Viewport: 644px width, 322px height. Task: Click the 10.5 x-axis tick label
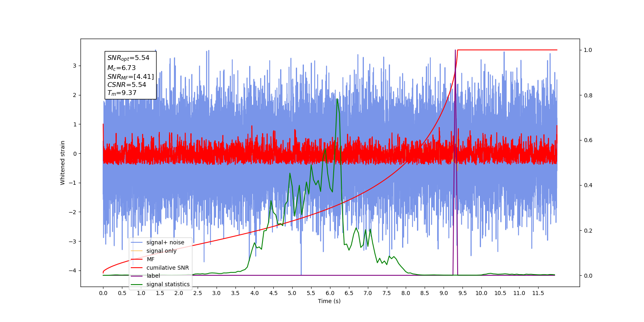point(500,293)
